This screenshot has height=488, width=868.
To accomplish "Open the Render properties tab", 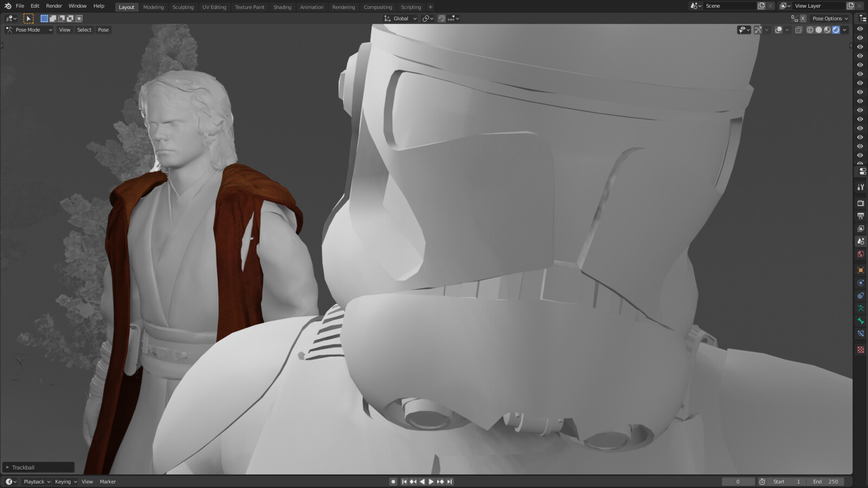I will click(860, 203).
